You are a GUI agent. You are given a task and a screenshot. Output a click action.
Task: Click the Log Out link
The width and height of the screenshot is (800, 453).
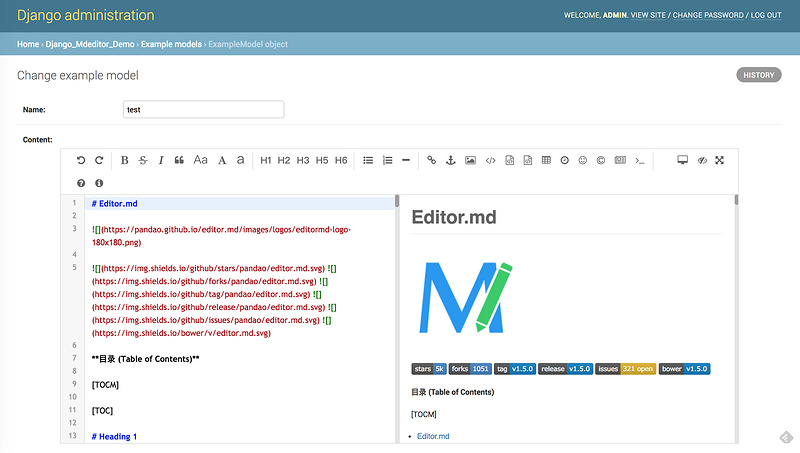point(766,15)
